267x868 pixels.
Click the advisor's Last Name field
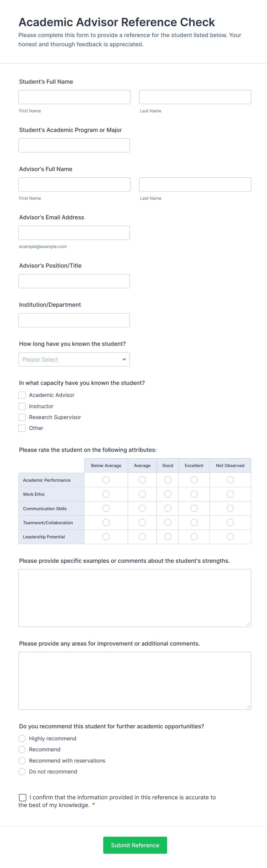coord(195,184)
